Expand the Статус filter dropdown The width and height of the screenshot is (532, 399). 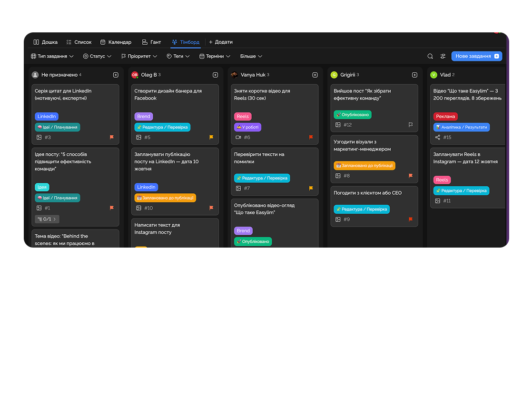tap(97, 56)
